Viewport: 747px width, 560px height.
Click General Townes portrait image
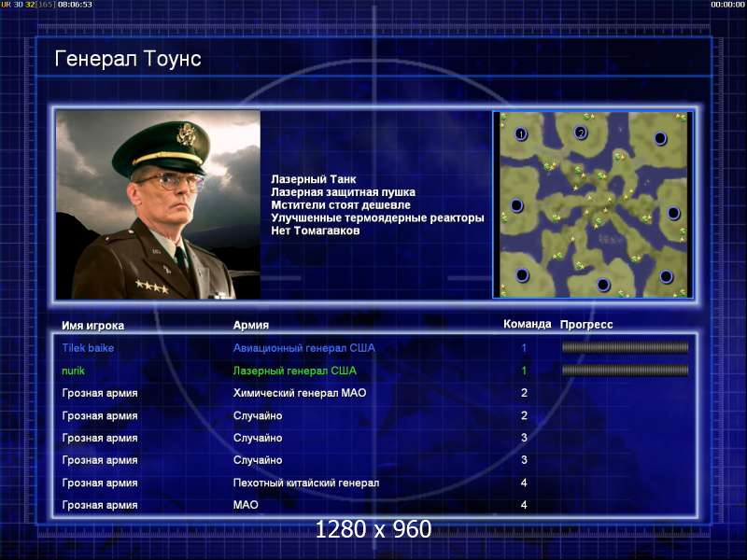click(x=158, y=204)
